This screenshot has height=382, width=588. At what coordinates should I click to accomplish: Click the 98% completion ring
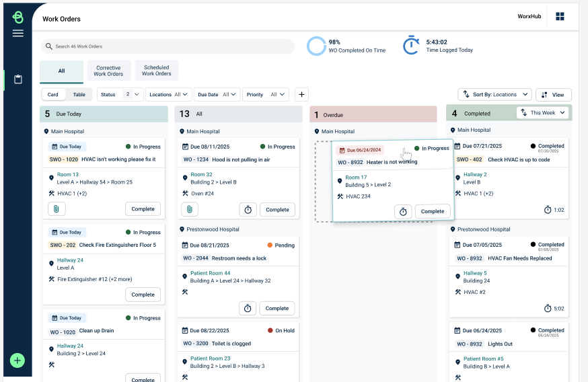[x=316, y=46]
